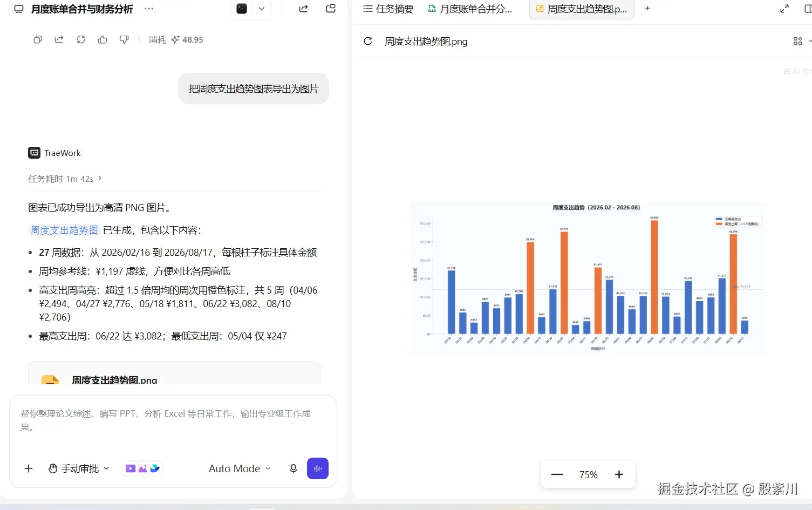Click the 消耗 48.95 credit usage indicator

point(176,39)
